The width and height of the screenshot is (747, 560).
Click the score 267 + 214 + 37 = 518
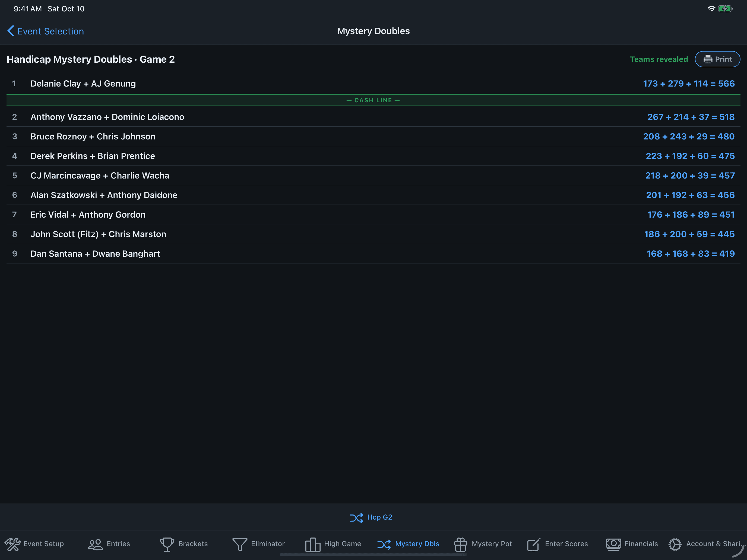pos(691,117)
